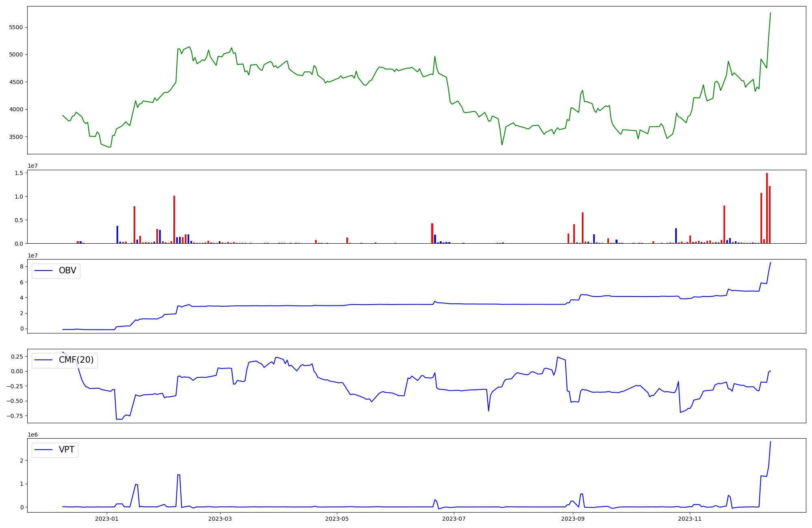The height and width of the screenshot is (528, 812).
Task: Click the 2023-11 x-axis tick label
Action: click(690, 519)
